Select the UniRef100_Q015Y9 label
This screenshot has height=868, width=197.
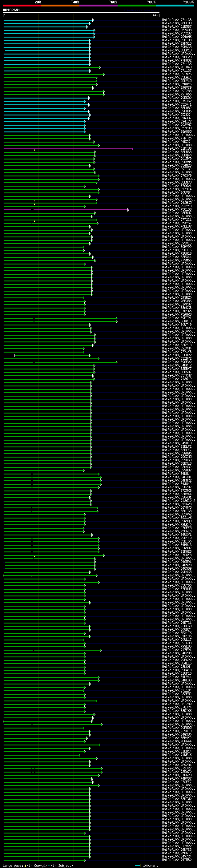(x=177, y=159)
